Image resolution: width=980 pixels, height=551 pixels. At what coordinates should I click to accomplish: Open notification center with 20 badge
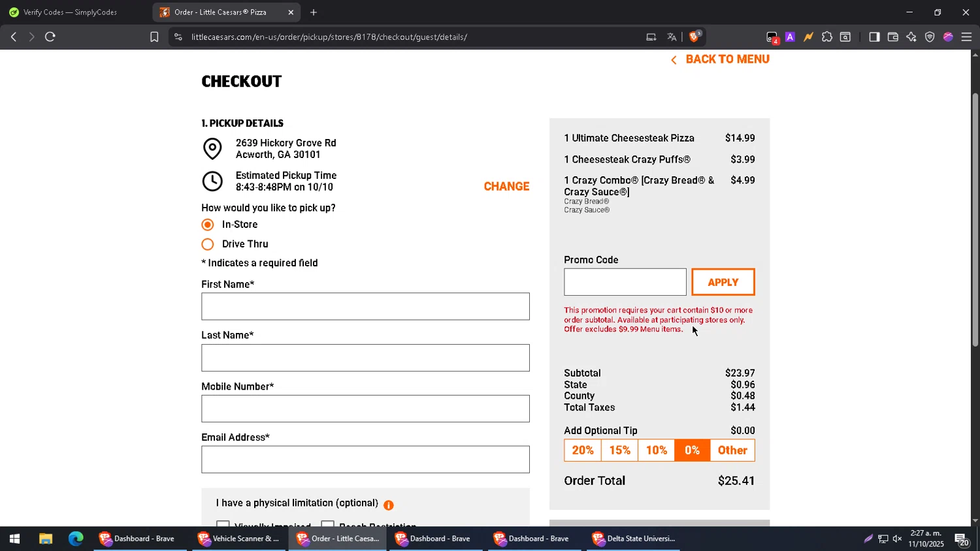(x=961, y=539)
